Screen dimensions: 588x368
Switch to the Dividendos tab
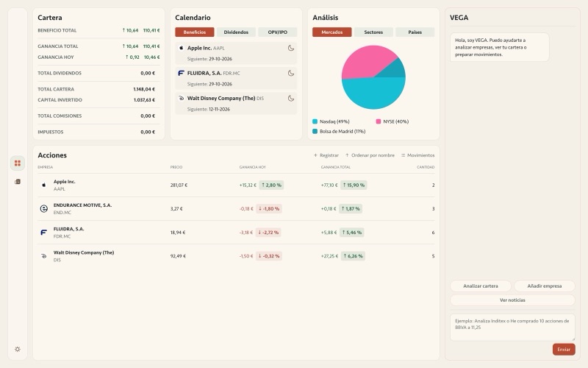tap(236, 32)
